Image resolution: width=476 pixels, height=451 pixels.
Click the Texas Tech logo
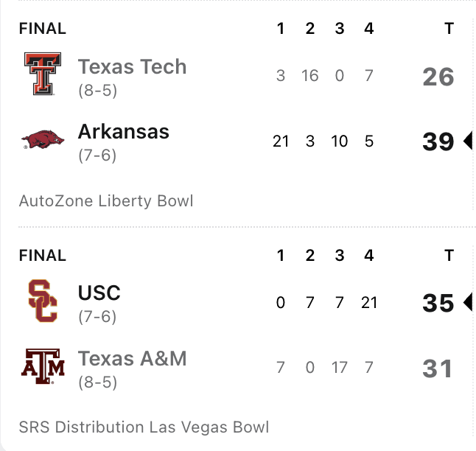43,74
